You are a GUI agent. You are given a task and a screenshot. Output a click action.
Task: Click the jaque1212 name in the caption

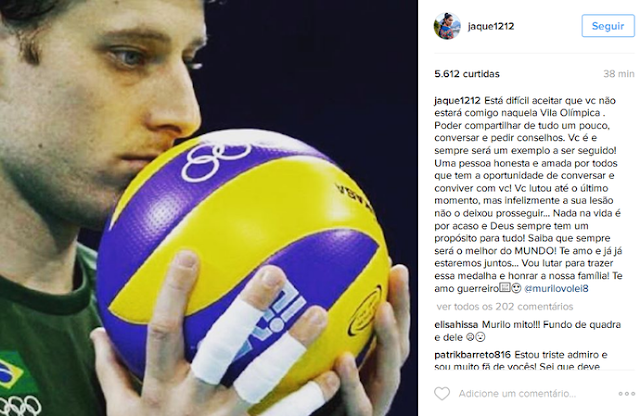pos(457,100)
